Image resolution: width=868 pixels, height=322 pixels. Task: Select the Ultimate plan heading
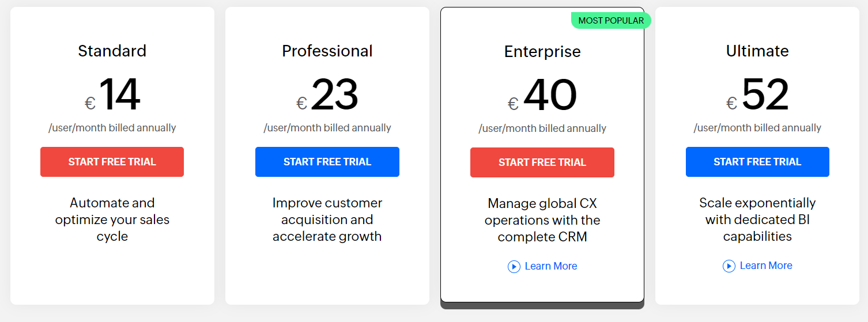click(x=757, y=51)
